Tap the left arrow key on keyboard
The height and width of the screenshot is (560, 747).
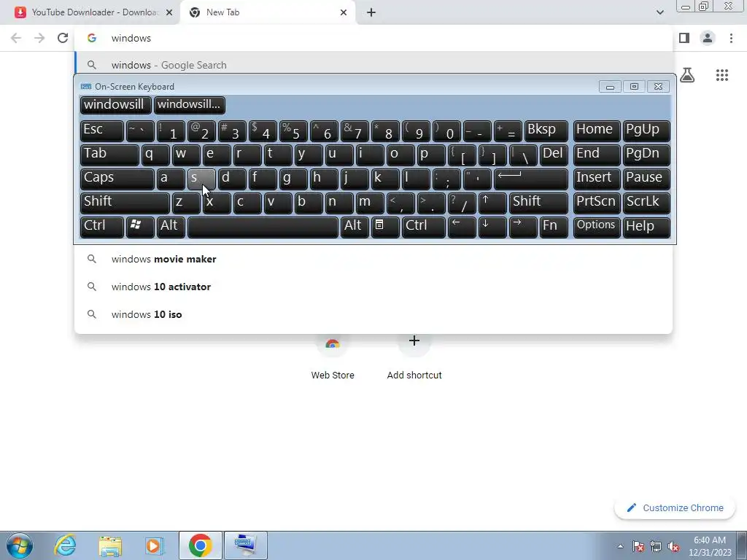pyautogui.click(x=462, y=227)
